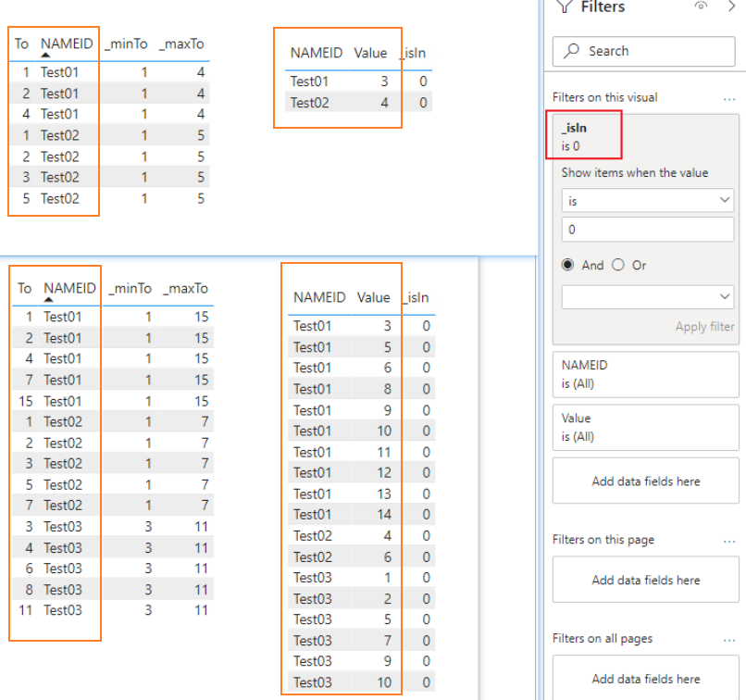Click the Filters funnel icon

tap(565, 6)
